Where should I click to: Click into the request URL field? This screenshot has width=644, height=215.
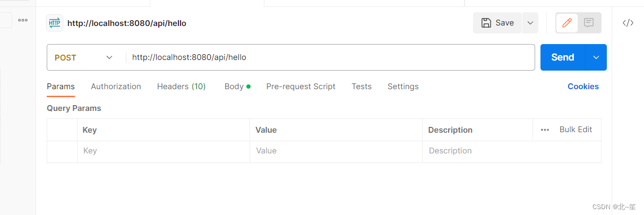[x=329, y=57]
